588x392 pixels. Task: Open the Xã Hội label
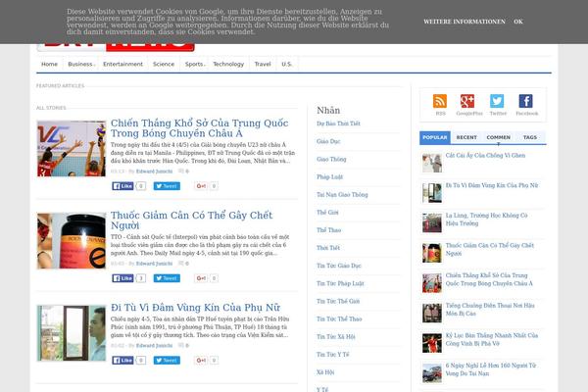click(x=325, y=372)
